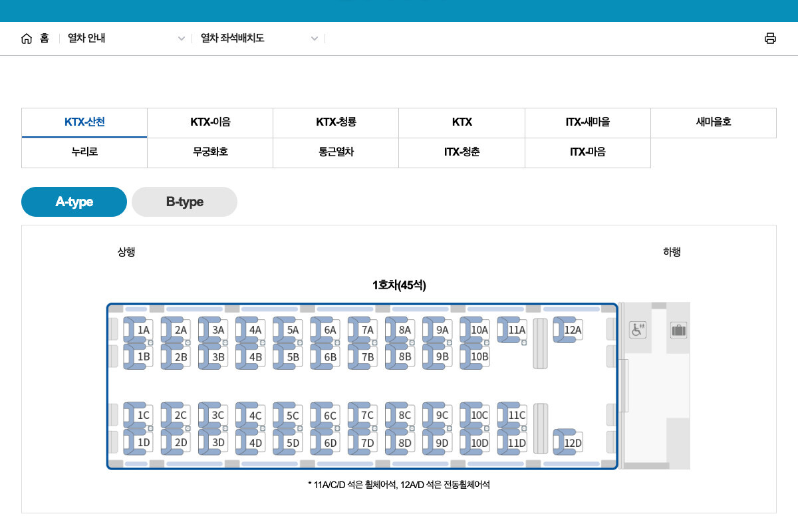Switch to the KTX-산천 tab

(84, 122)
